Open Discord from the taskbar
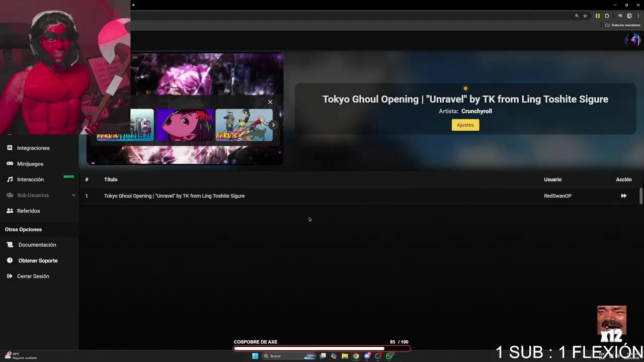644x362 pixels. (367, 356)
